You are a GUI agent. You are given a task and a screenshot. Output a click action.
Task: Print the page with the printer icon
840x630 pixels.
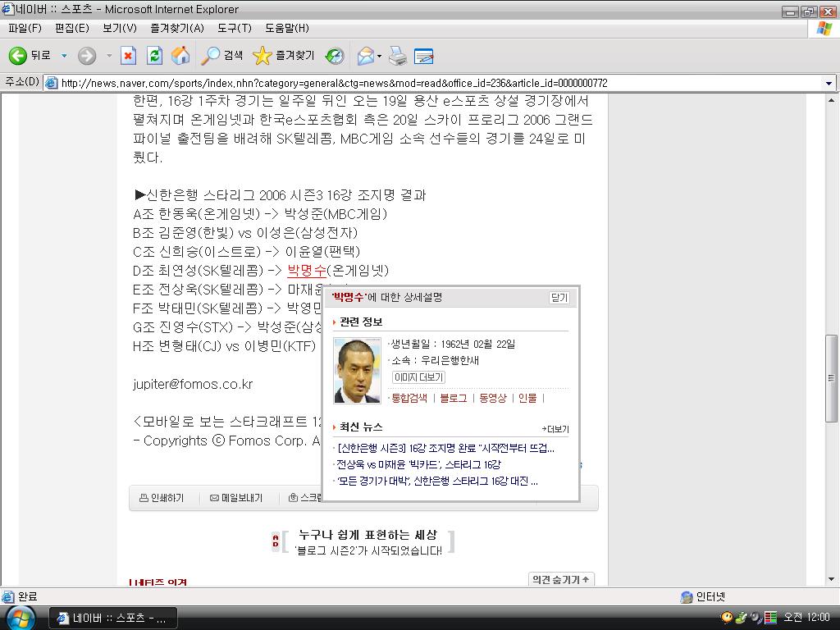tap(398, 55)
